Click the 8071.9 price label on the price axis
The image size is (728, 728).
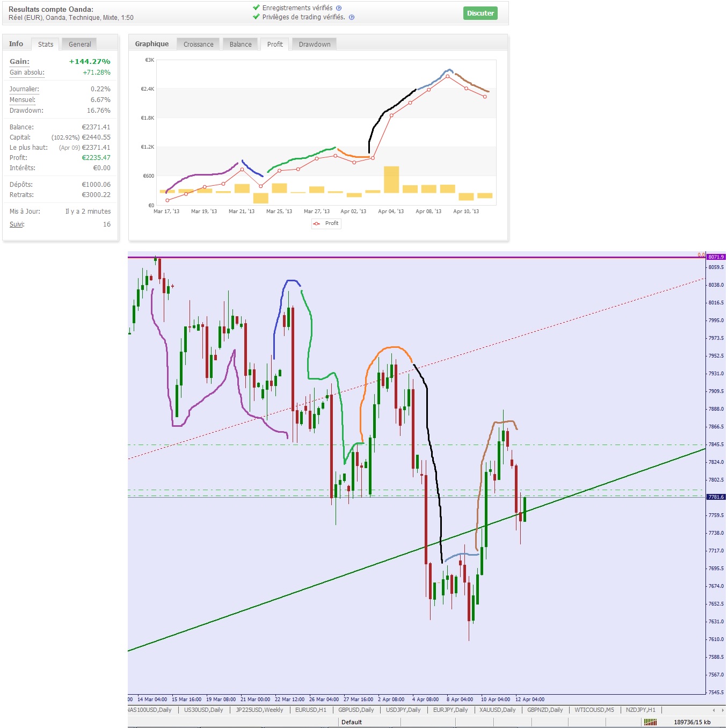pyautogui.click(x=716, y=257)
